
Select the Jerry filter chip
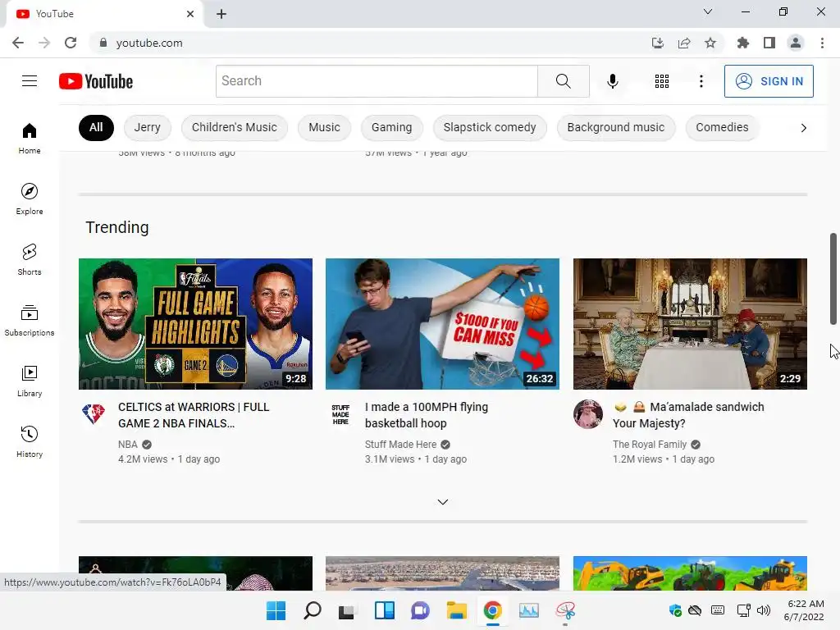coord(148,127)
